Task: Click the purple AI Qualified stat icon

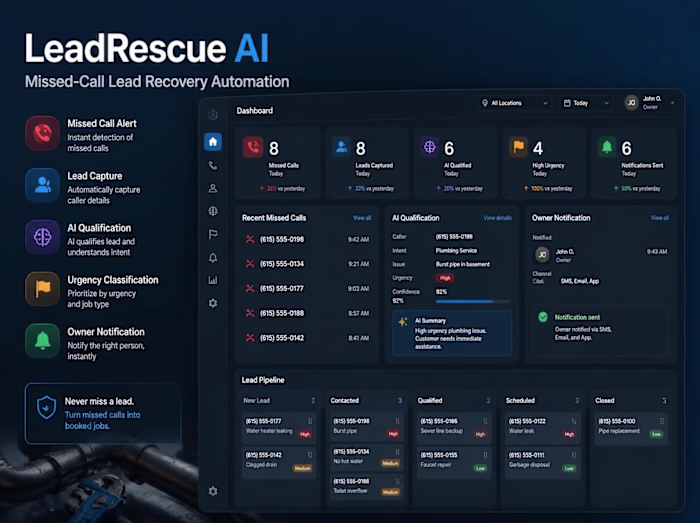Action: pos(429,147)
